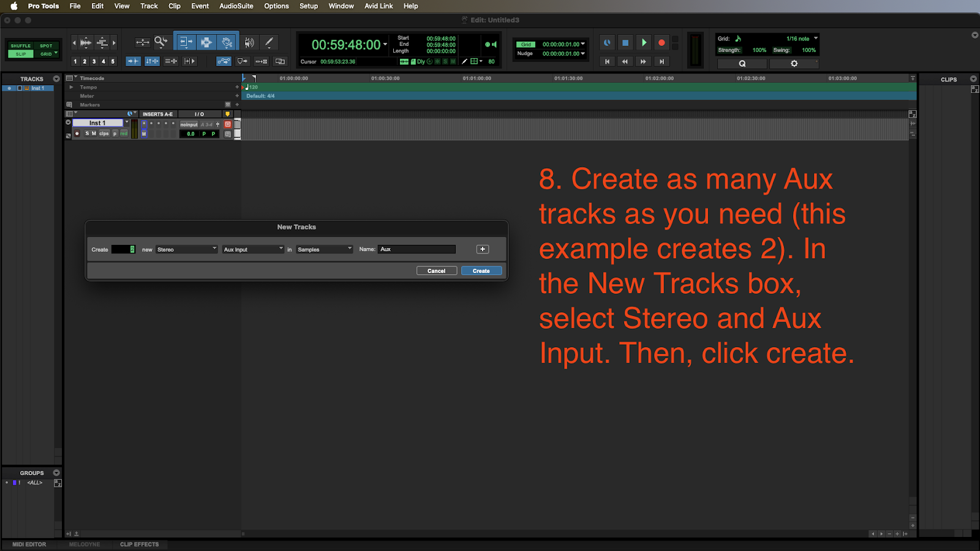Open the Track menu
The width and height of the screenshot is (980, 551).
coord(149,6)
